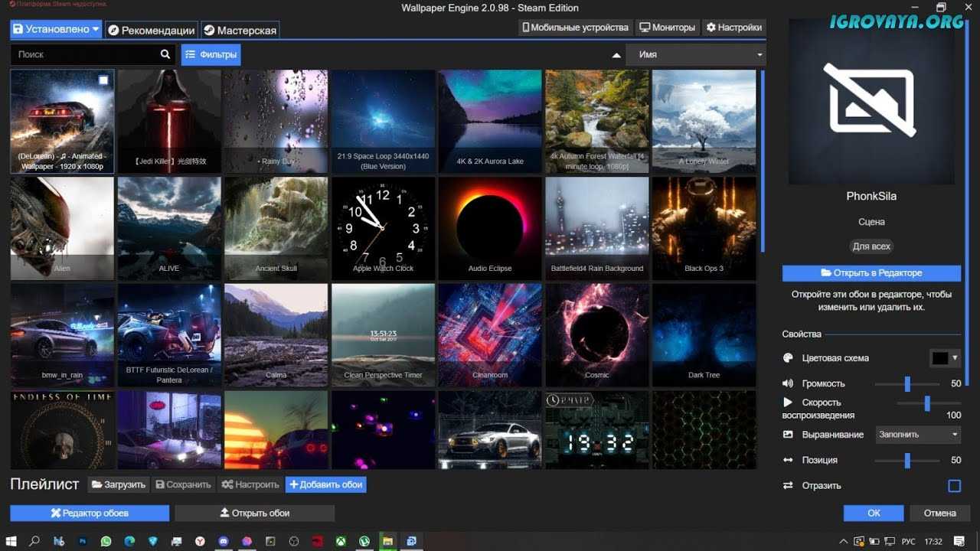Click the Позиция slider
Viewport: 980px width, 551px height.
906,460
